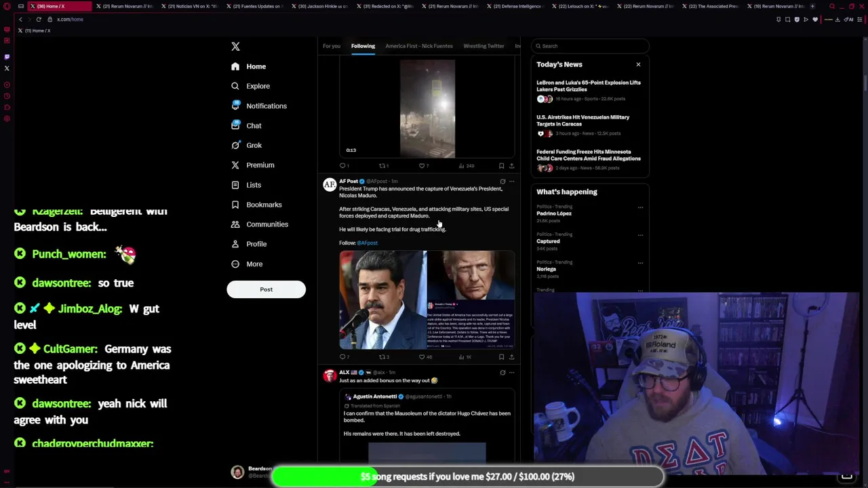Share the AF Post tweet
Image resolution: width=868 pixels, height=488 pixels.
(511, 357)
